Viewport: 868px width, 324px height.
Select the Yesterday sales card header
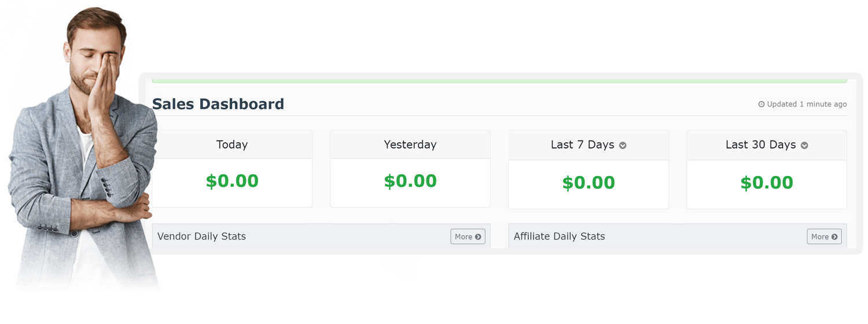410,145
